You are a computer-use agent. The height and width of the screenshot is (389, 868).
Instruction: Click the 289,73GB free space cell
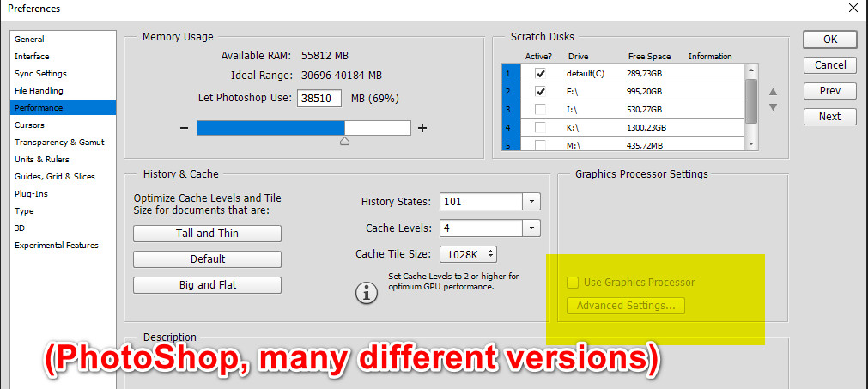click(x=645, y=74)
